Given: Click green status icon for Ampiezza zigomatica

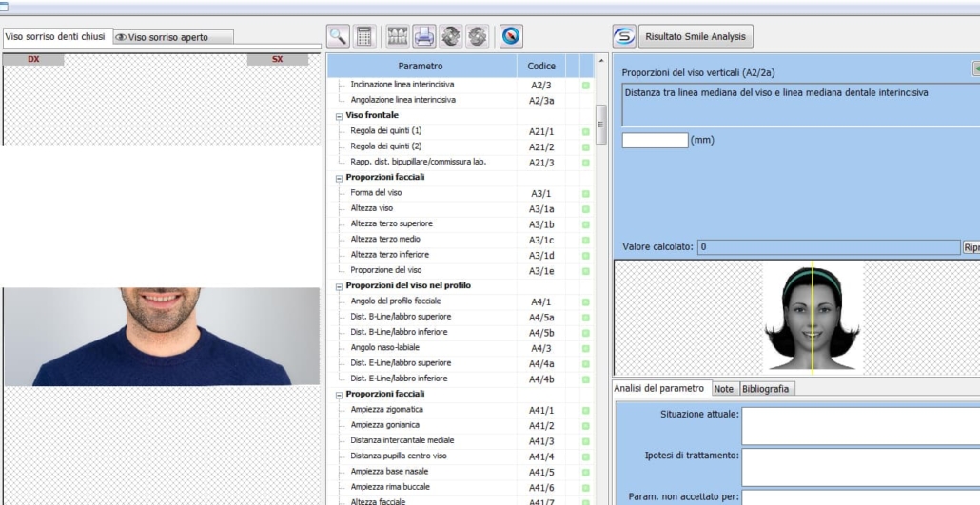Looking at the screenshot, I should [586, 411].
